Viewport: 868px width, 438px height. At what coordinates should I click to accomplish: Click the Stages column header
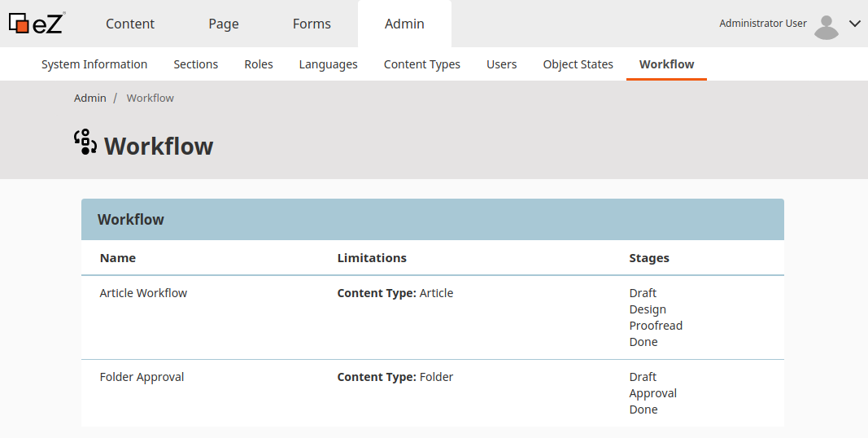click(x=649, y=258)
